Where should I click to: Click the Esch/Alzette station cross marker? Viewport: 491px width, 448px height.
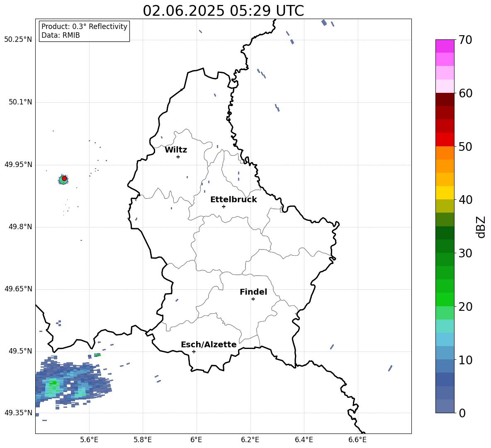pos(194,351)
